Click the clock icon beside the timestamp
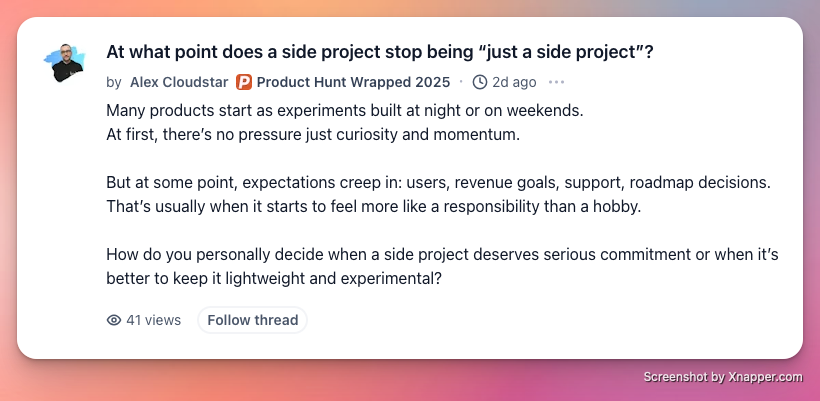Viewport: 820px width, 401px height. pos(480,82)
